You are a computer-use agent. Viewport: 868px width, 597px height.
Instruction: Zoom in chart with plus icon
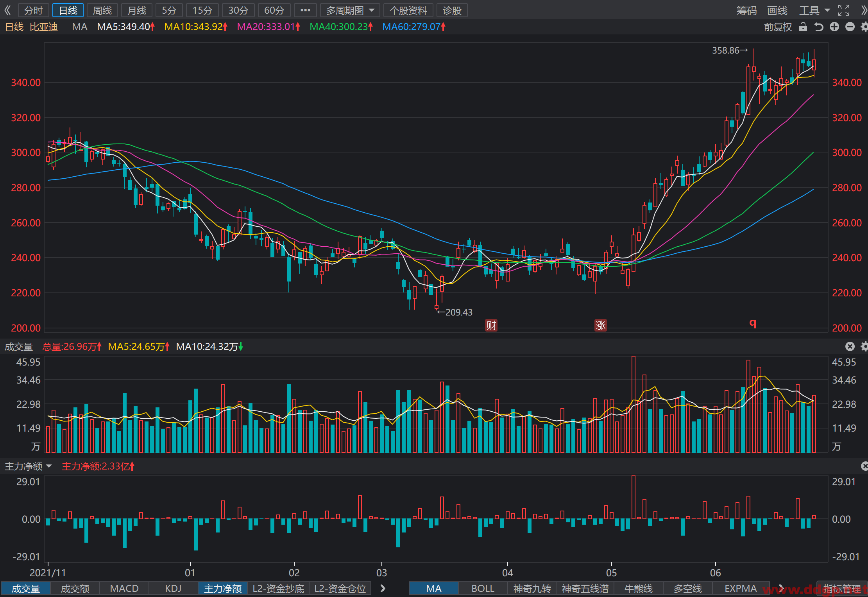(834, 27)
